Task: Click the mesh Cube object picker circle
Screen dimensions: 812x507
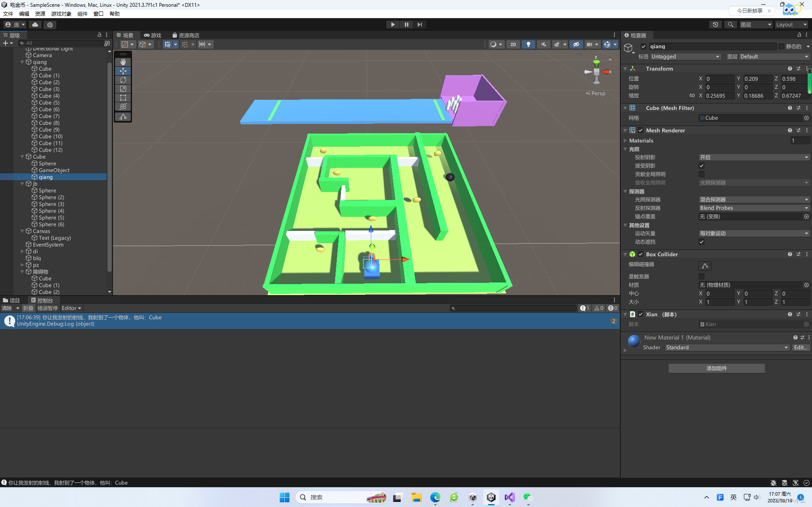Action: point(806,118)
